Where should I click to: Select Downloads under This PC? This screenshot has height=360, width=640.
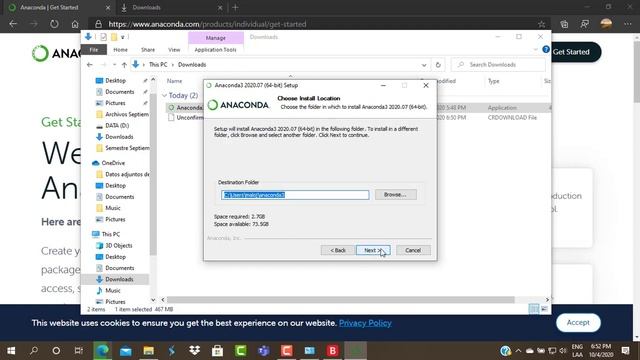119,279
